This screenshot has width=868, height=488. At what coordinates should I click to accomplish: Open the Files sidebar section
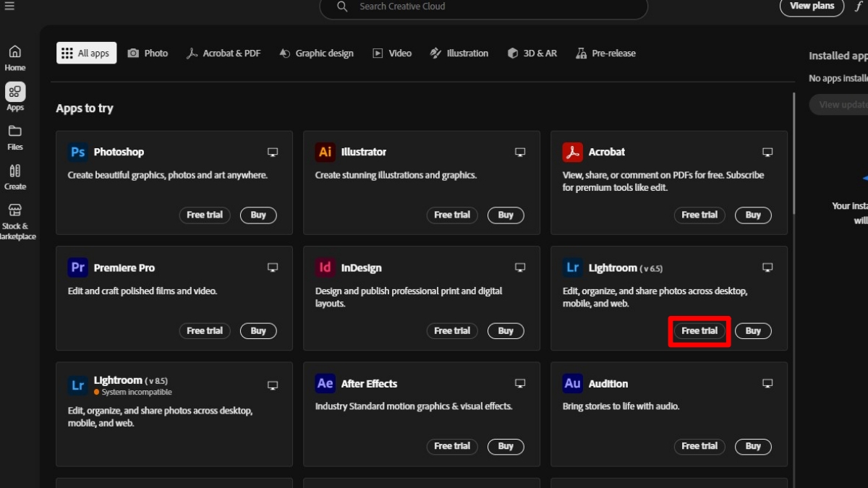click(x=15, y=137)
